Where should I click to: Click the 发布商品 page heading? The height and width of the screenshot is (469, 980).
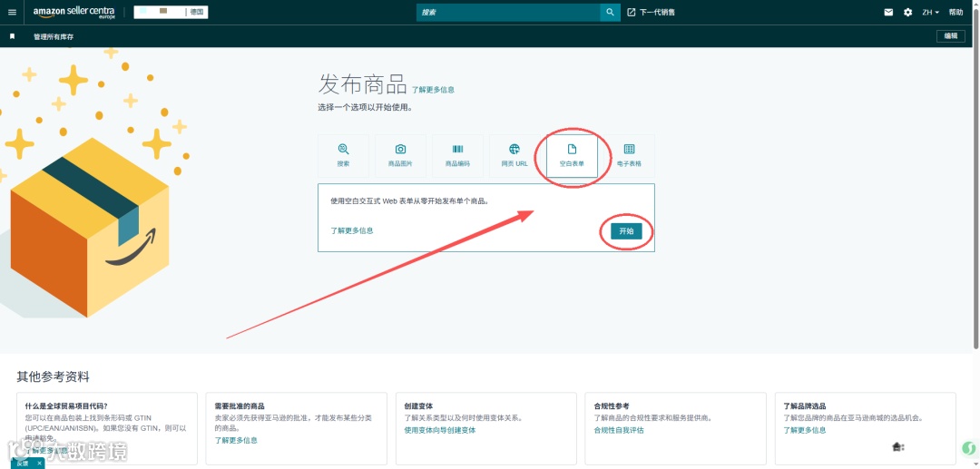[x=362, y=83]
